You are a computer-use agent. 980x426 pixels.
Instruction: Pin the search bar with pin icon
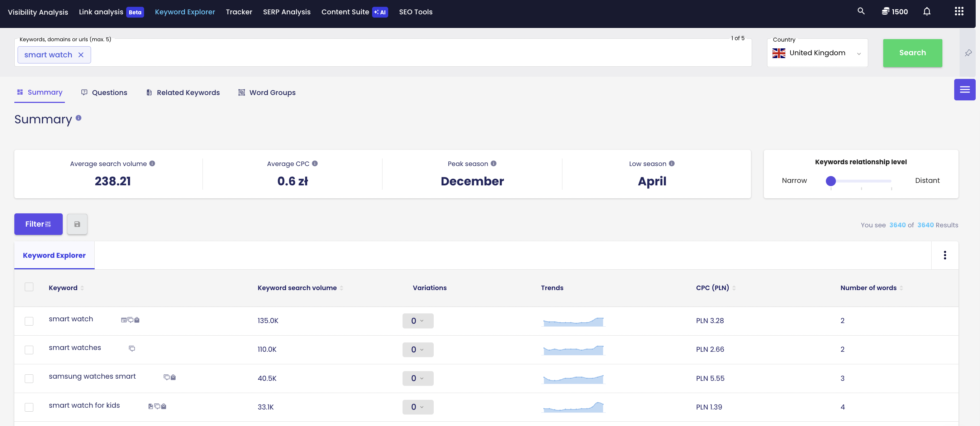[x=968, y=53]
